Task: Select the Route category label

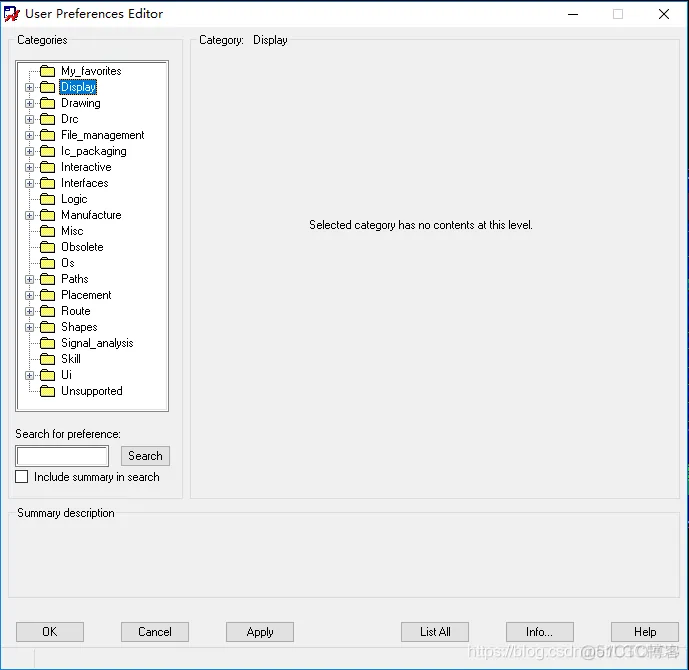Action: click(x=76, y=311)
